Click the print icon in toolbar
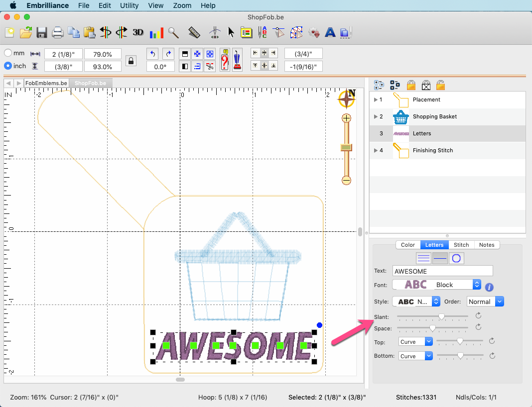 (58, 33)
